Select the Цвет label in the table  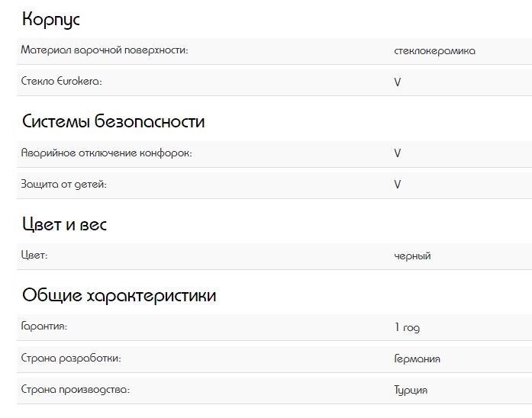34,256
